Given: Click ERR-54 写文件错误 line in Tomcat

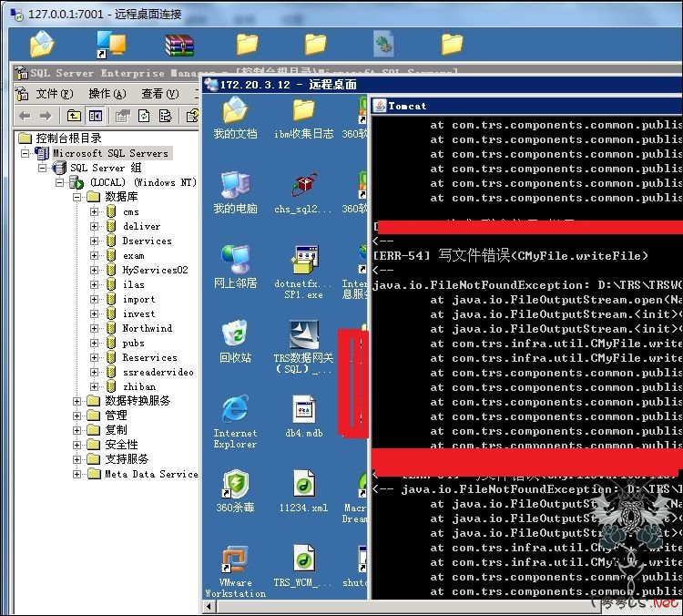Looking at the screenshot, I should click(x=511, y=255).
